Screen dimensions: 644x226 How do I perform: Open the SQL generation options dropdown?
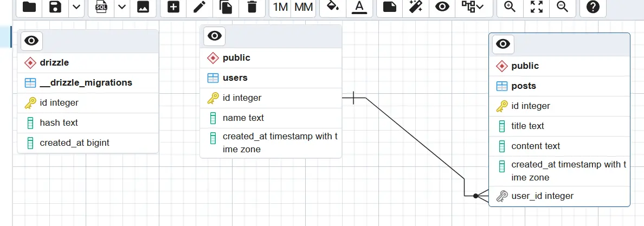pyautogui.click(x=122, y=7)
